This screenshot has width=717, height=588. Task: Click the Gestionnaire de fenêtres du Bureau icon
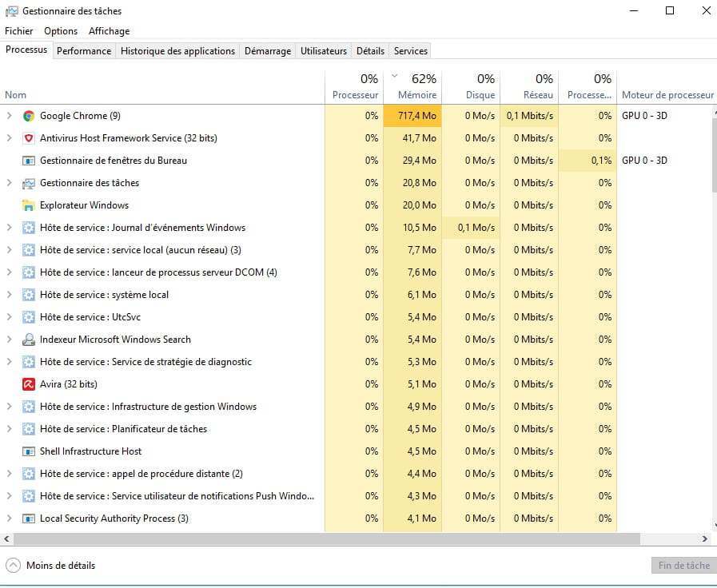click(28, 161)
